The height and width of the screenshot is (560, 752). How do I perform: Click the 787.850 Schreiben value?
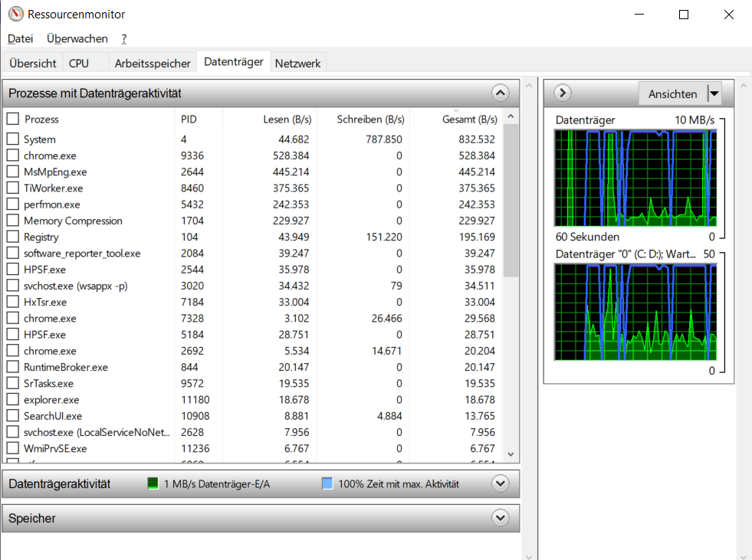(x=384, y=139)
